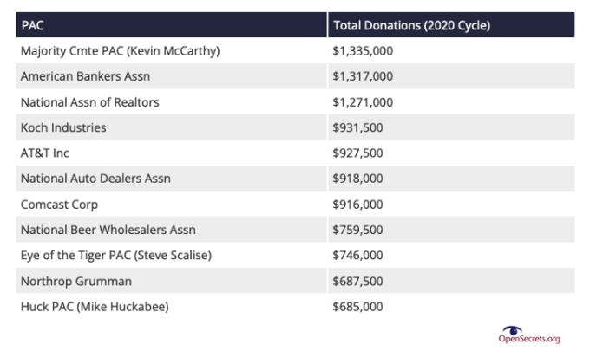Click National Beer Wholesalers Assn entry

click(x=108, y=230)
